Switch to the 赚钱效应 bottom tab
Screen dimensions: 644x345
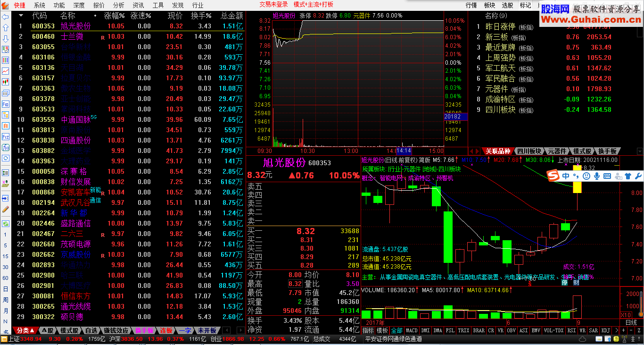pyautogui.click(x=116, y=330)
